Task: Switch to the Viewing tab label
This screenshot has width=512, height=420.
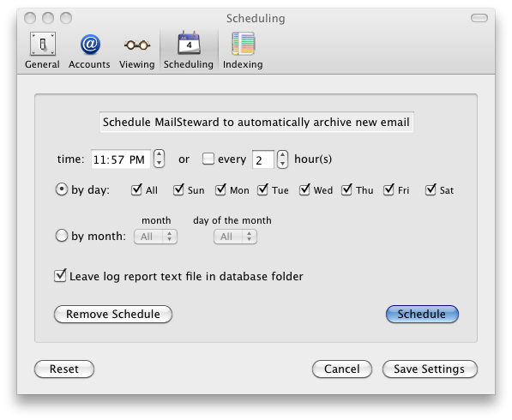Action: (137, 64)
